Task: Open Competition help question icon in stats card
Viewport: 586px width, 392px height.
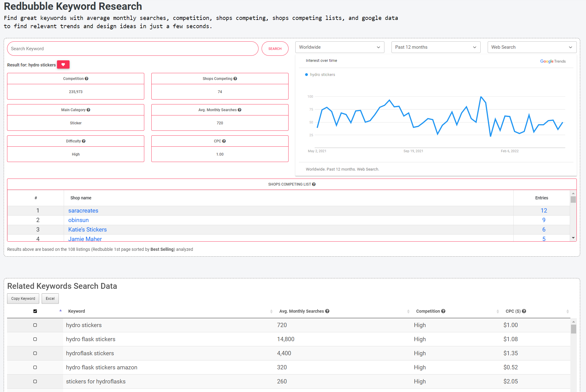Action: (87, 79)
